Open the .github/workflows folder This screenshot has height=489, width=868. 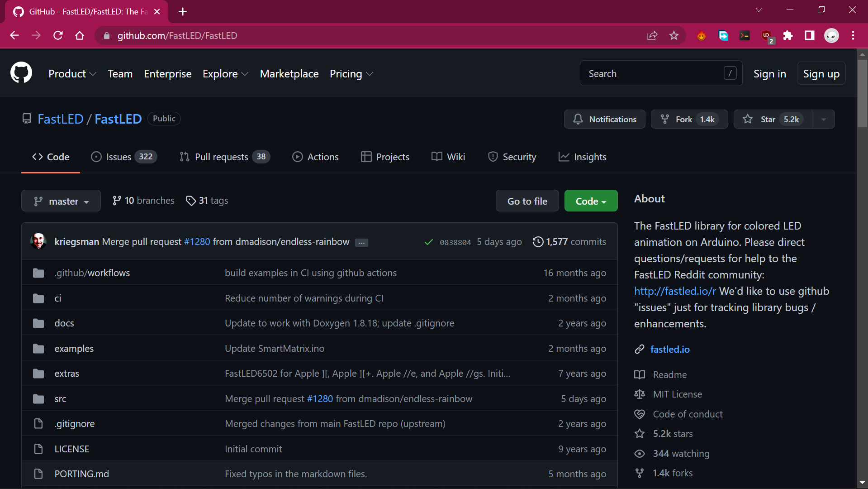92,273
